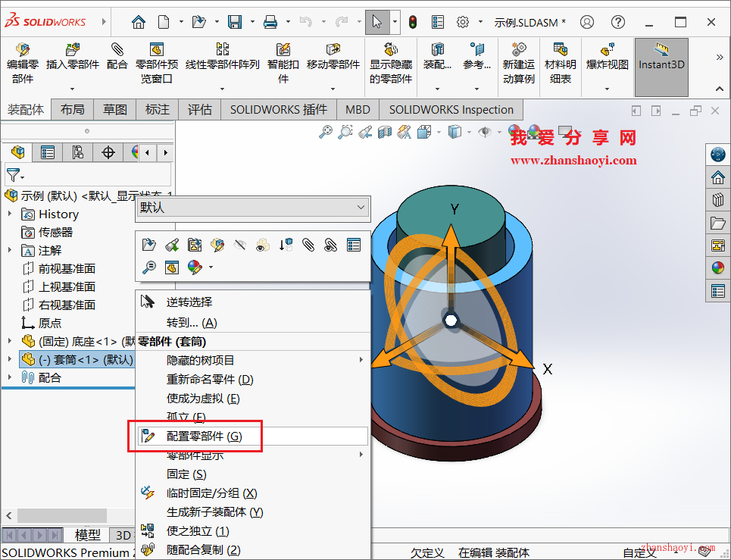Switch to the 布局 tab

[x=72, y=110]
